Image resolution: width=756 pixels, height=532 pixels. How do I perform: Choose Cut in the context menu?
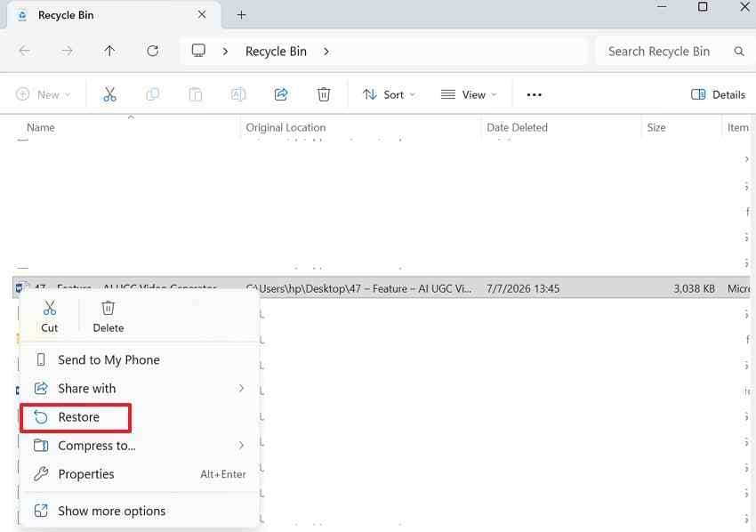pyautogui.click(x=49, y=317)
